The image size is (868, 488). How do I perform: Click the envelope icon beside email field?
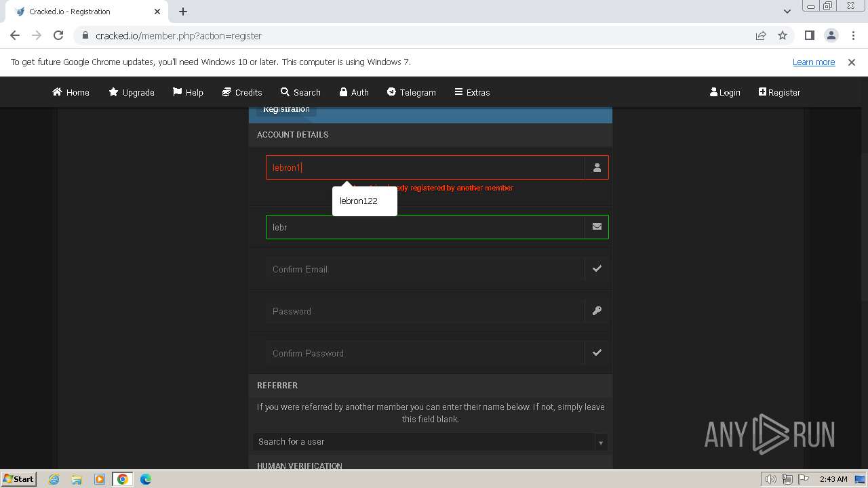[597, 227]
